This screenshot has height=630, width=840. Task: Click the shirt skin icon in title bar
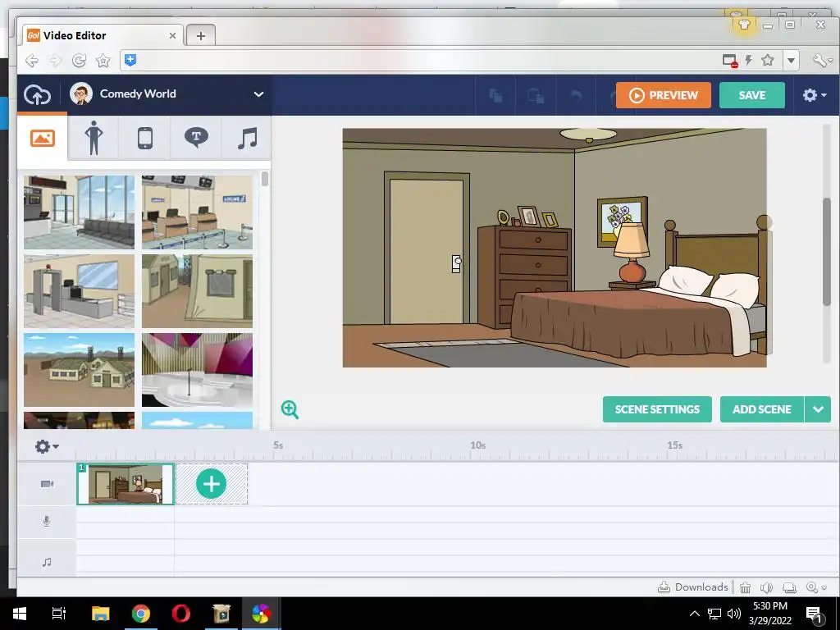(743, 24)
